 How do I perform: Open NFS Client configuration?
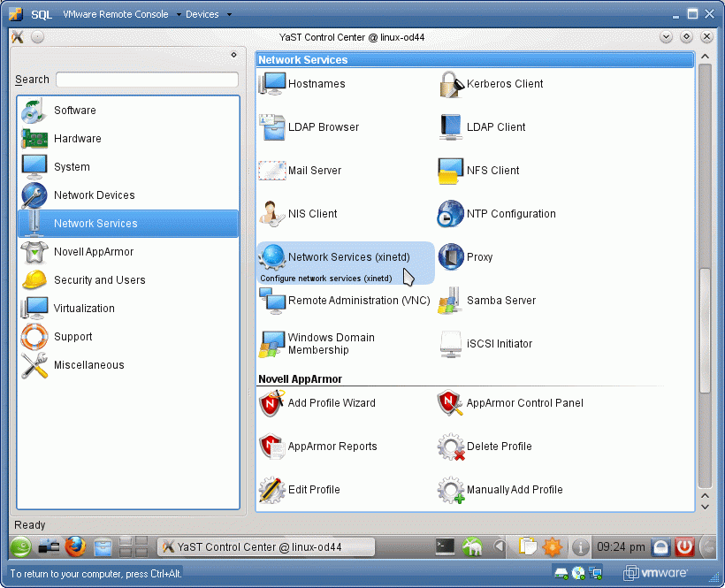[x=478, y=171]
